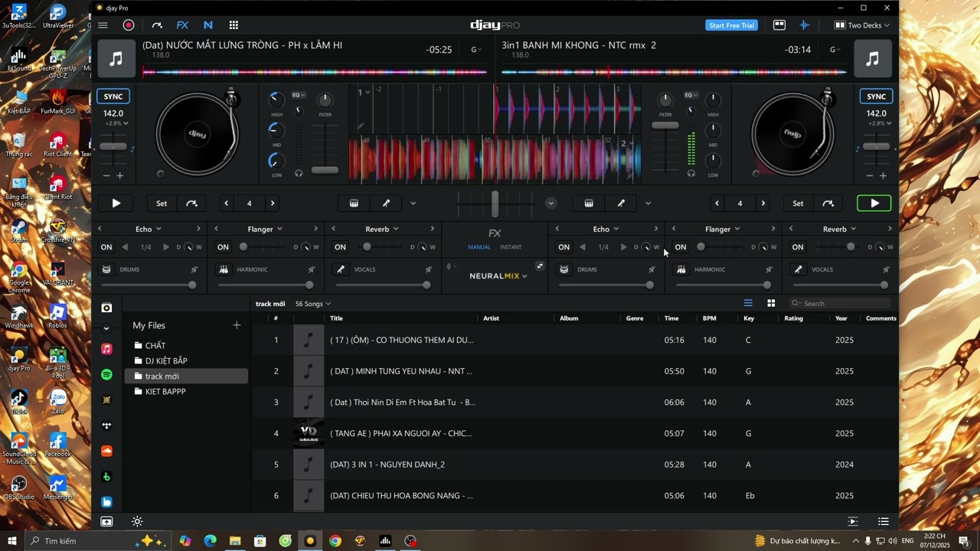Turn ON right deck Echo effect

click(x=563, y=247)
